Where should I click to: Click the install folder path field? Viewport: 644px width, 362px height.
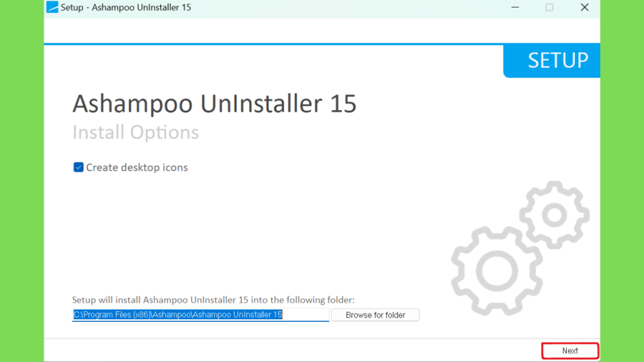point(201,315)
